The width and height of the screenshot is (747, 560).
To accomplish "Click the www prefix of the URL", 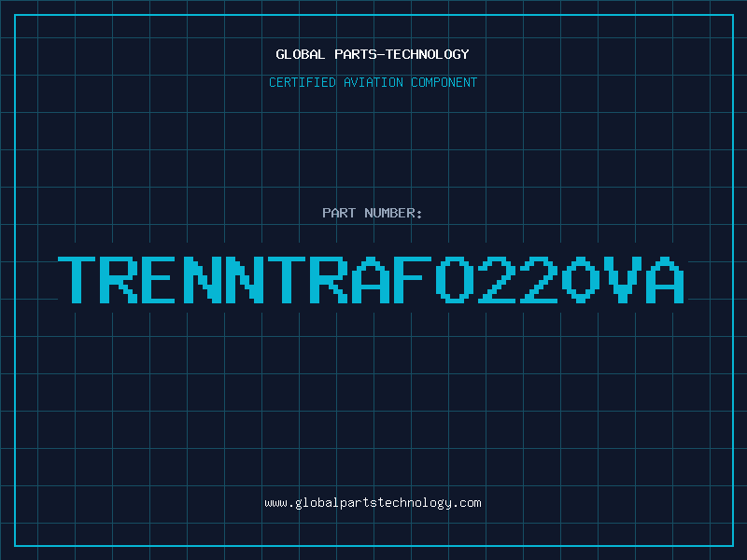I will [275, 503].
